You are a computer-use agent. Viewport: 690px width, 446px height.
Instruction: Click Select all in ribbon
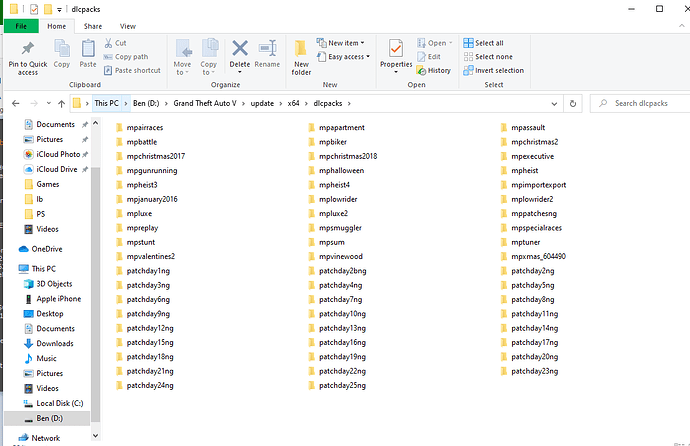489,43
